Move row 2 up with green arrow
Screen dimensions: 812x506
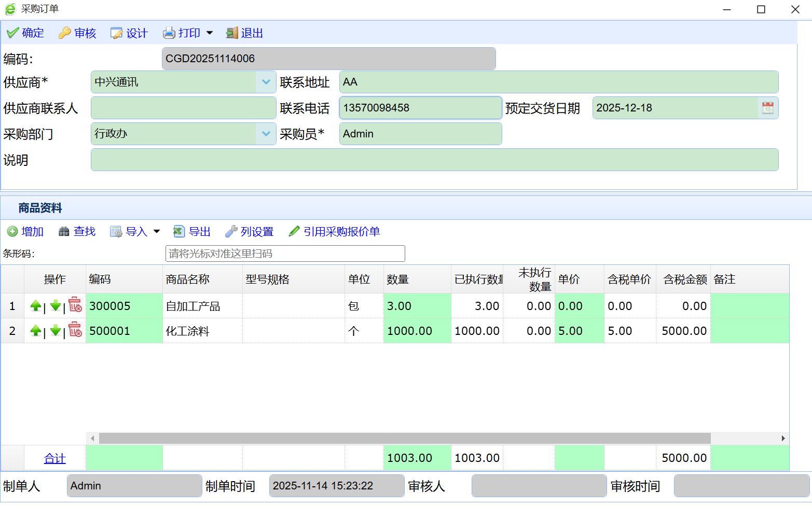click(x=35, y=331)
